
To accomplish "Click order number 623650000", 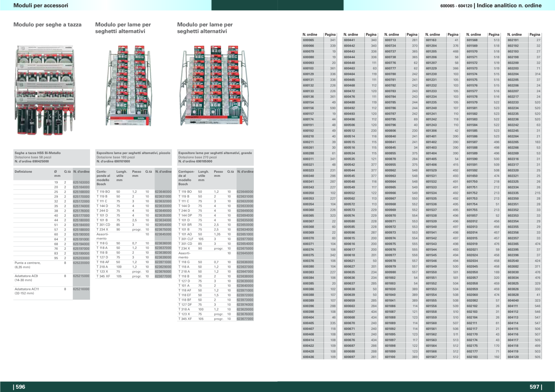I will (x=245, y=225).
